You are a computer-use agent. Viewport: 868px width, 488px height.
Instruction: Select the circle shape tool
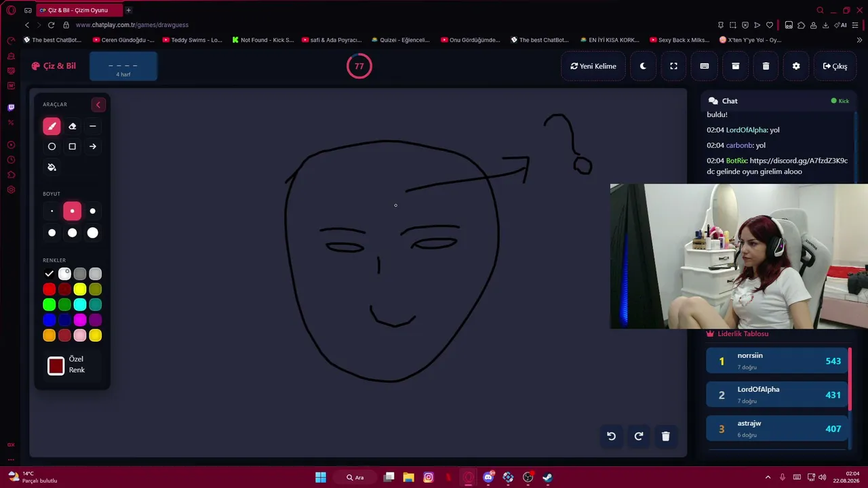pyautogui.click(x=52, y=146)
